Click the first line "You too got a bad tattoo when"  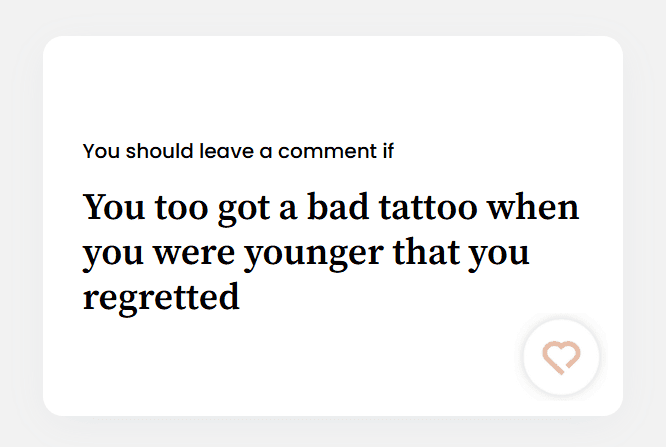pyautogui.click(x=330, y=209)
